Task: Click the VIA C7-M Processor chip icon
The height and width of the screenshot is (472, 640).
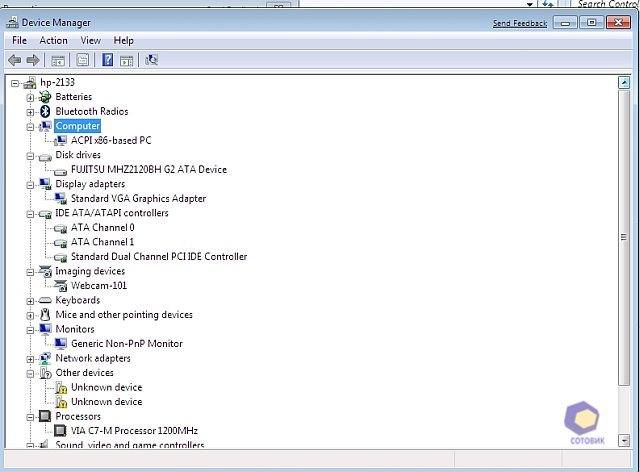Action: point(60,431)
